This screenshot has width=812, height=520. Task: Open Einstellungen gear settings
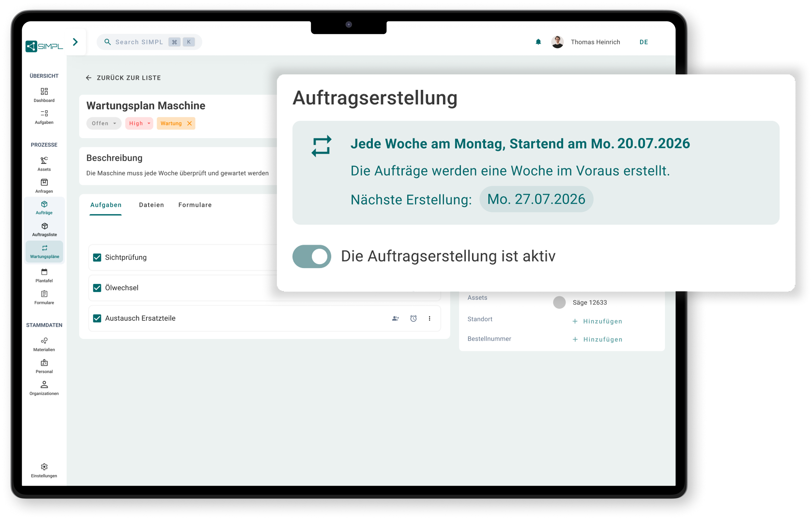point(44,470)
